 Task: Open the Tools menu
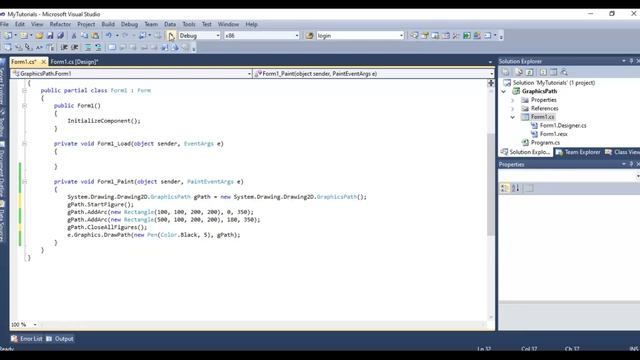pos(189,24)
